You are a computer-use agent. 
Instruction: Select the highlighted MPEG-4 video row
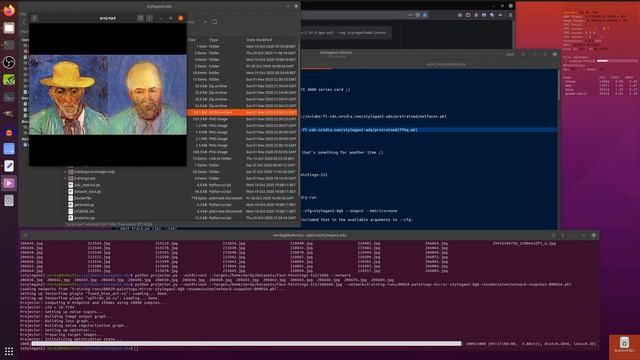tap(242, 112)
